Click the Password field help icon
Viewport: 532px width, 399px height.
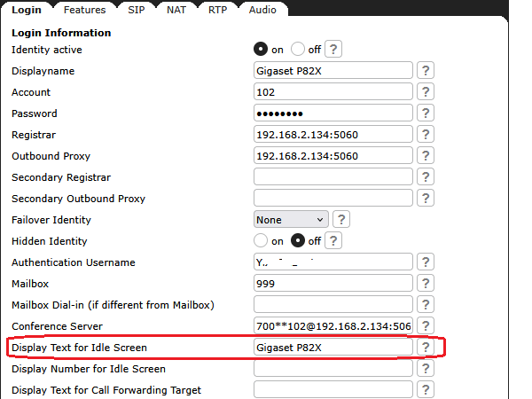click(x=426, y=113)
